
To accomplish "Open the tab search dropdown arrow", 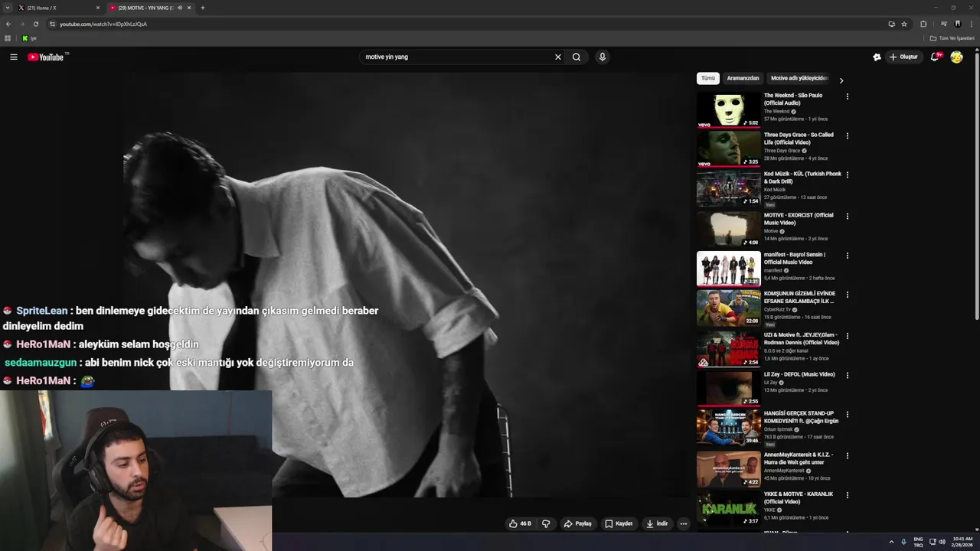I will [x=7, y=8].
